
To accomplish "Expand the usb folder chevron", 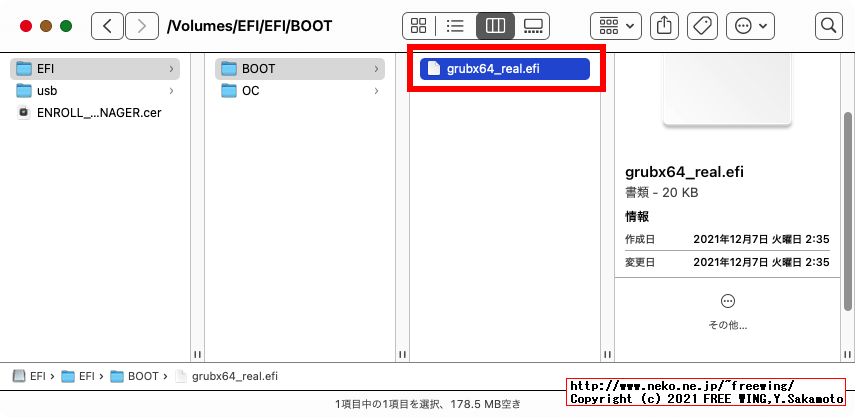I will 171,90.
